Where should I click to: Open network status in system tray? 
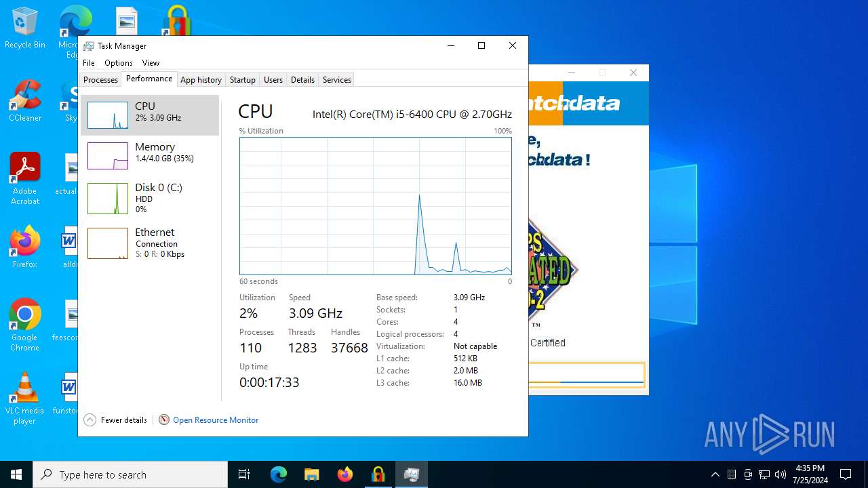pos(764,474)
